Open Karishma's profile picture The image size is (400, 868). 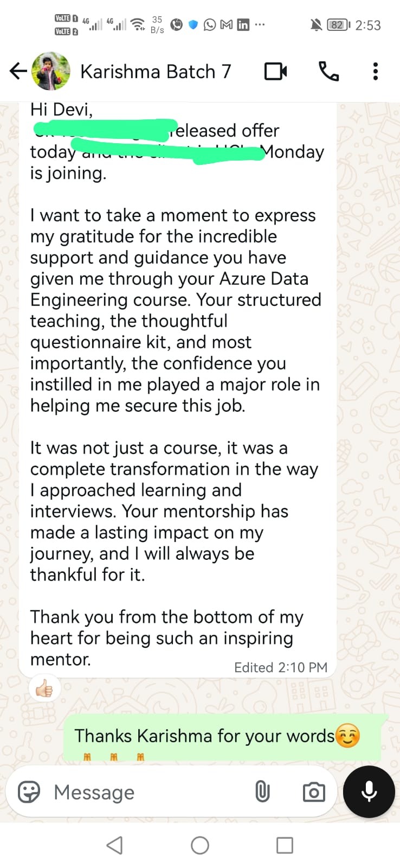point(51,71)
